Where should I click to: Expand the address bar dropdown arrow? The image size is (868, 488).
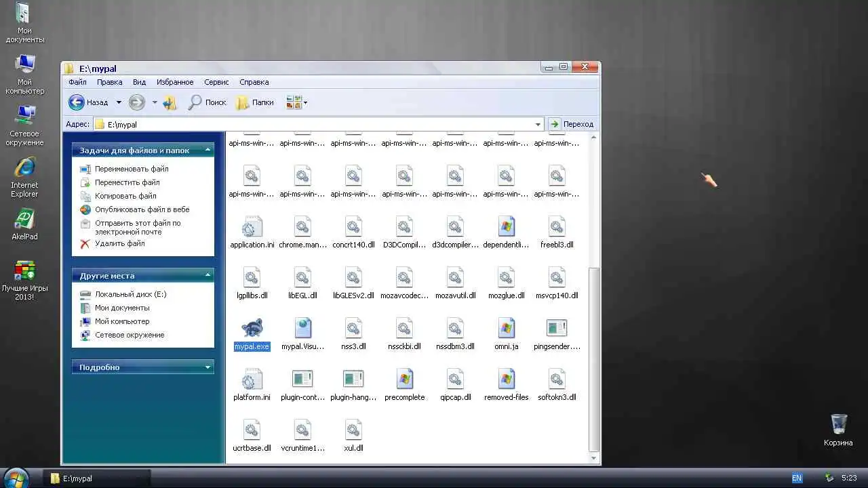[x=538, y=124]
